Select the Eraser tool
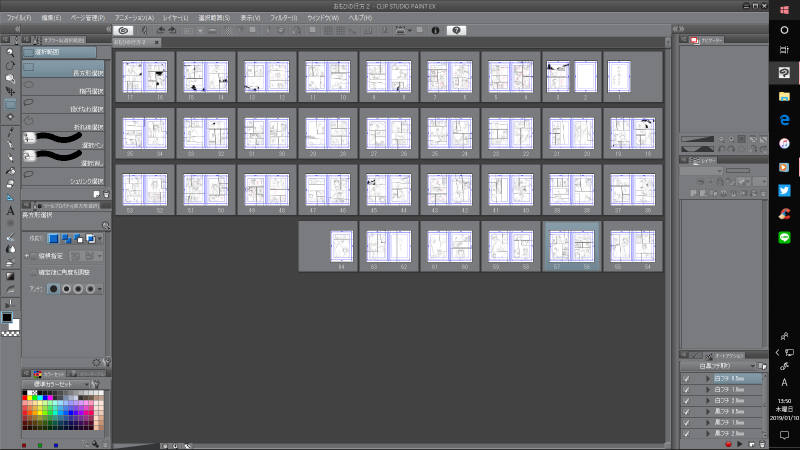The width and height of the screenshot is (800, 450). (10, 184)
